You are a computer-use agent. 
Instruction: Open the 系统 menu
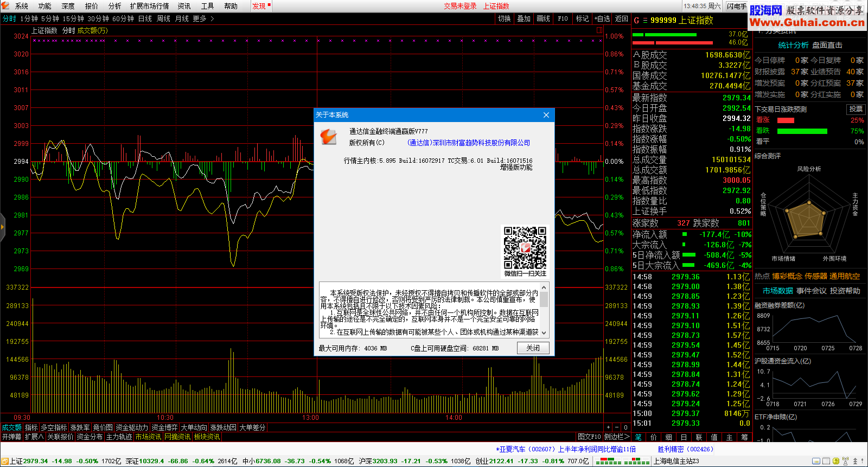[x=22, y=6]
